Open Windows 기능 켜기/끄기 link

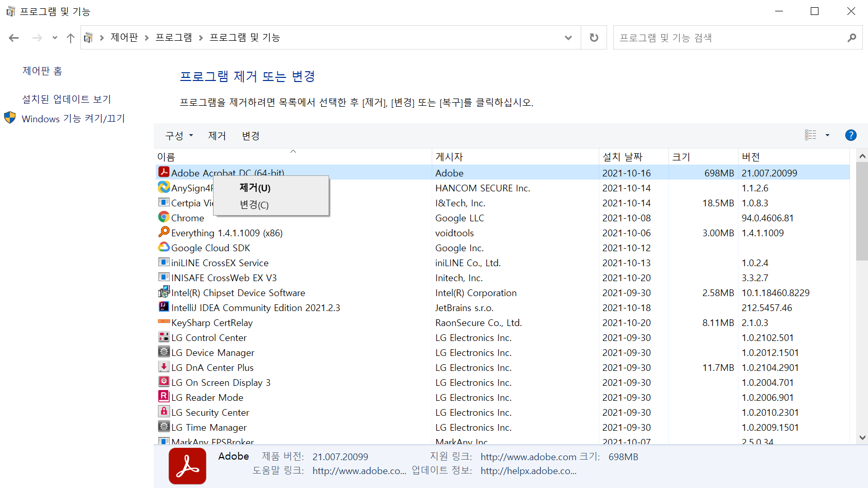[73, 119]
